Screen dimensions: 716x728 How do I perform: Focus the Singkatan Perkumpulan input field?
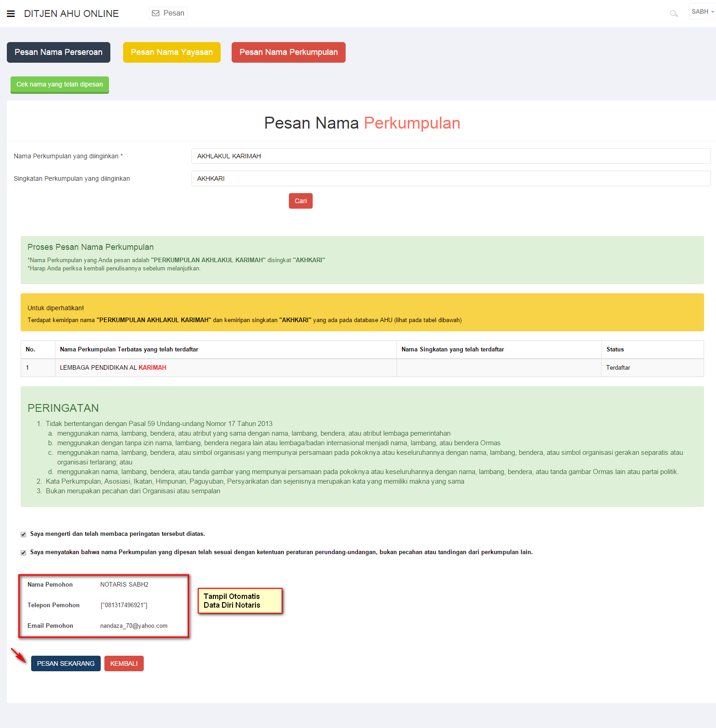[451, 178]
